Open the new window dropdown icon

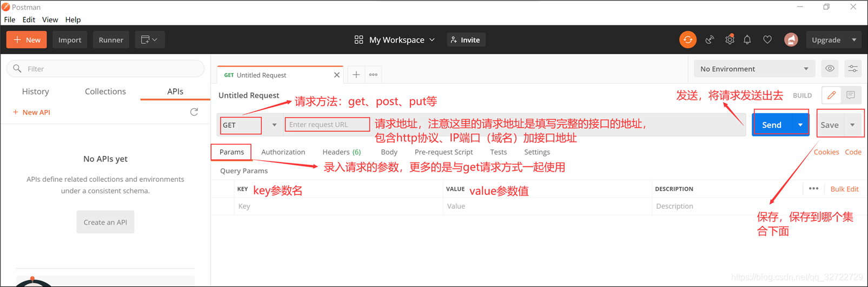149,40
